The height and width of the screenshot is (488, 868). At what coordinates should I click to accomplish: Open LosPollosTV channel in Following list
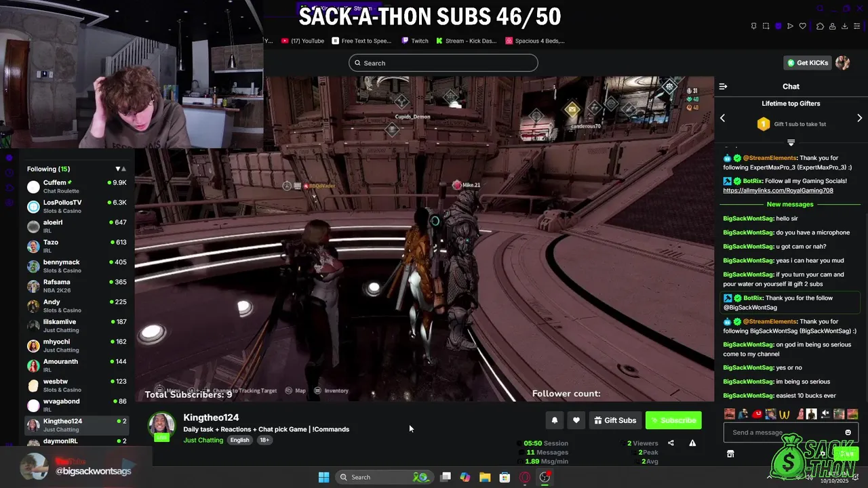(x=77, y=207)
